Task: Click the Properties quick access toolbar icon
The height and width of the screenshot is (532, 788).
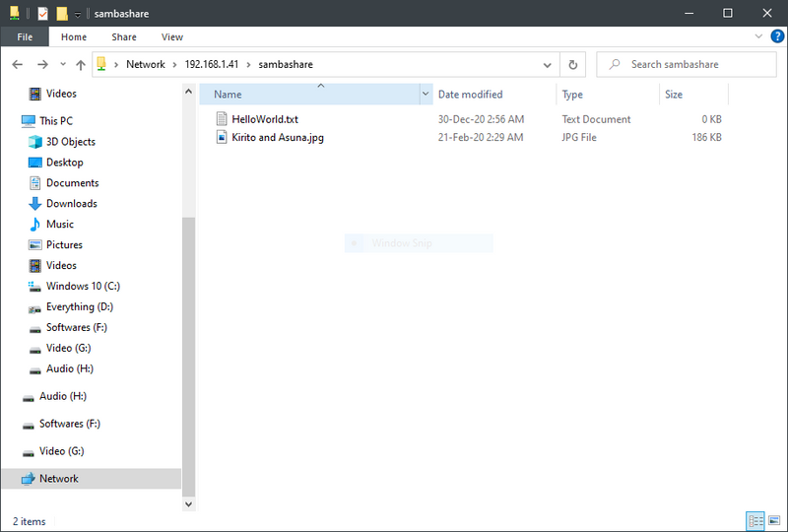Action: 42,14
